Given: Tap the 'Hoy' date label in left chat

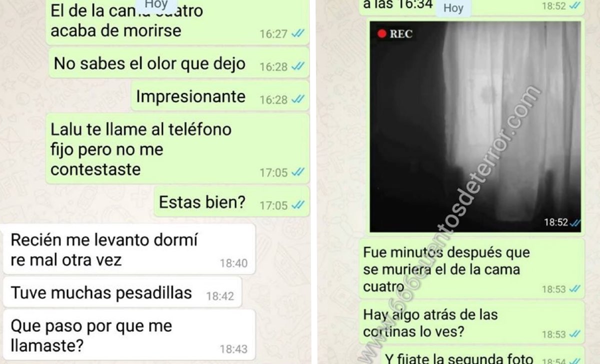Looking at the screenshot, I should pos(156,4).
